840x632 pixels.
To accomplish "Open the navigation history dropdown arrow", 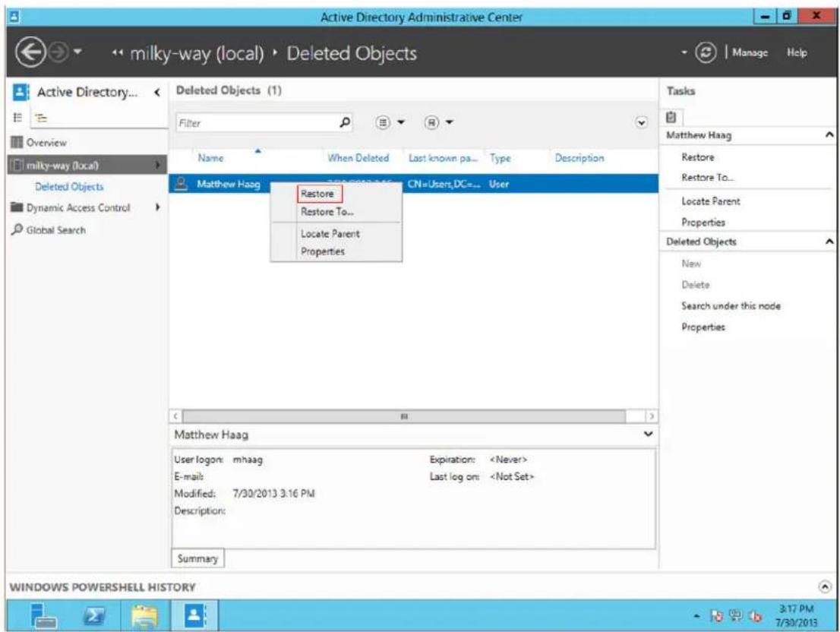I will (x=77, y=52).
